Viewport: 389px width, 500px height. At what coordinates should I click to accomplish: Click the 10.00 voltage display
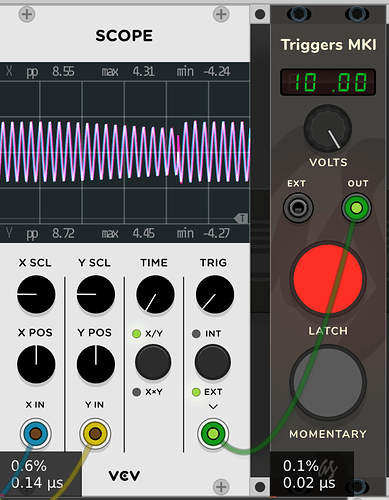[x=328, y=82]
